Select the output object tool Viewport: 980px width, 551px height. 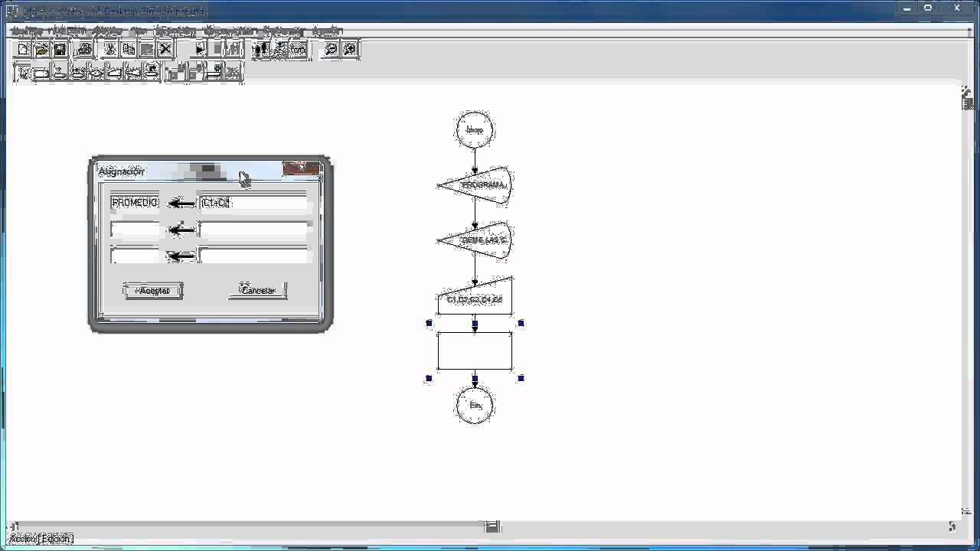pos(133,73)
